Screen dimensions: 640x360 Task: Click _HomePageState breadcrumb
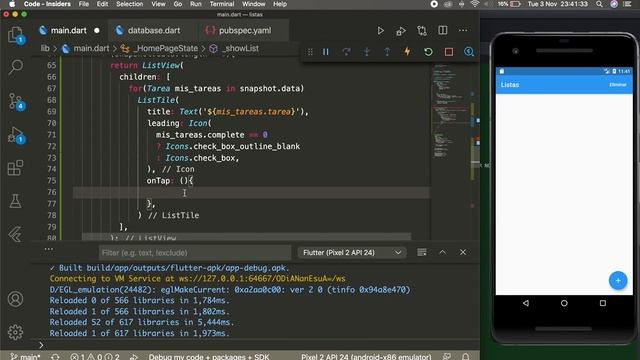pos(167,48)
